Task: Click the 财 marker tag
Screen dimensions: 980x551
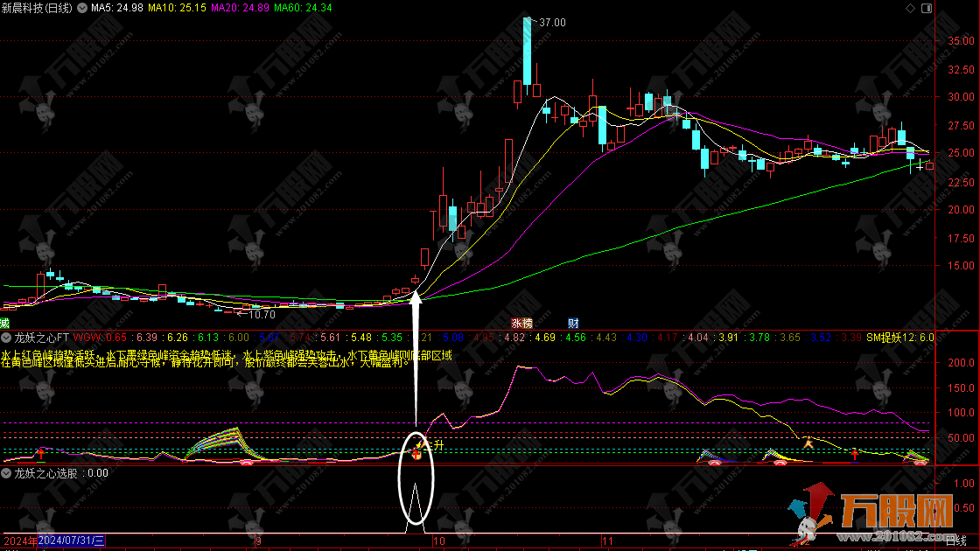Action: click(x=572, y=323)
